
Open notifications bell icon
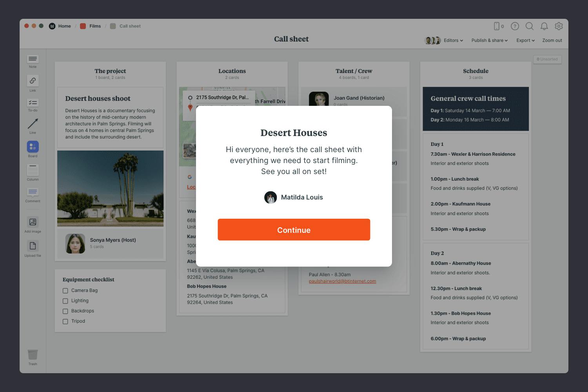(544, 26)
